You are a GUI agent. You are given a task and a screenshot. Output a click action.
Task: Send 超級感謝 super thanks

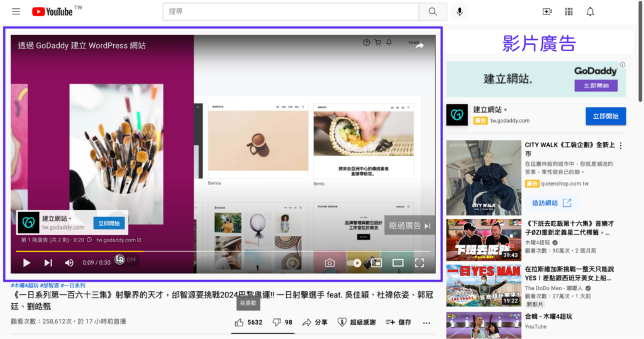tap(357, 323)
